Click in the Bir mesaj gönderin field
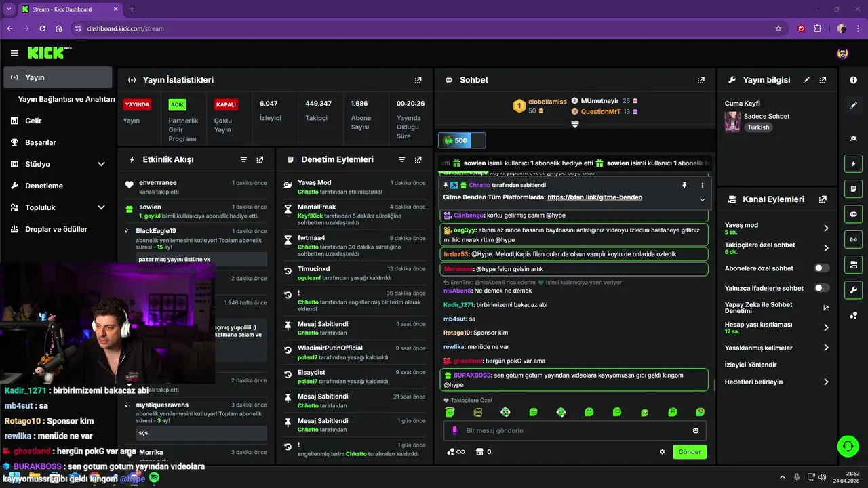The width and height of the screenshot is (868, 488). 575,431
